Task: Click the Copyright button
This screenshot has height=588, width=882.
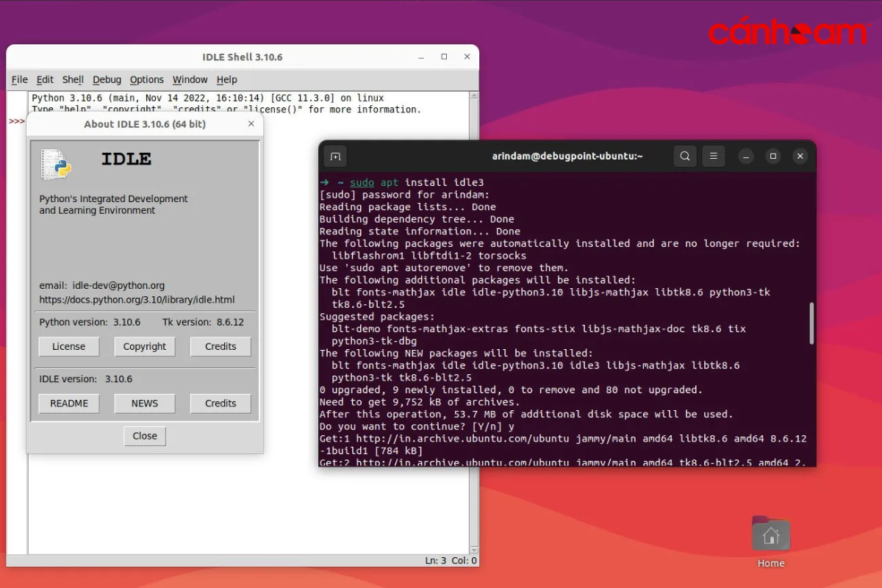Action: coord(145,346)
